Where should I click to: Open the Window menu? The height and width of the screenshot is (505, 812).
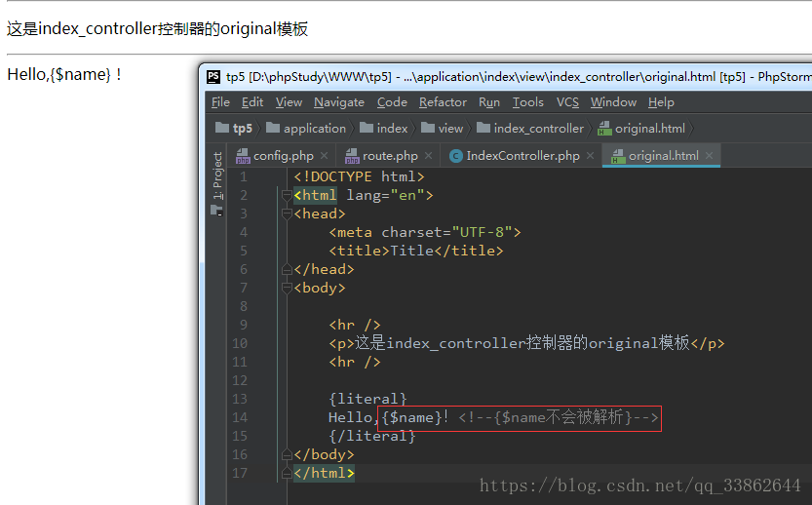(613, 102)
